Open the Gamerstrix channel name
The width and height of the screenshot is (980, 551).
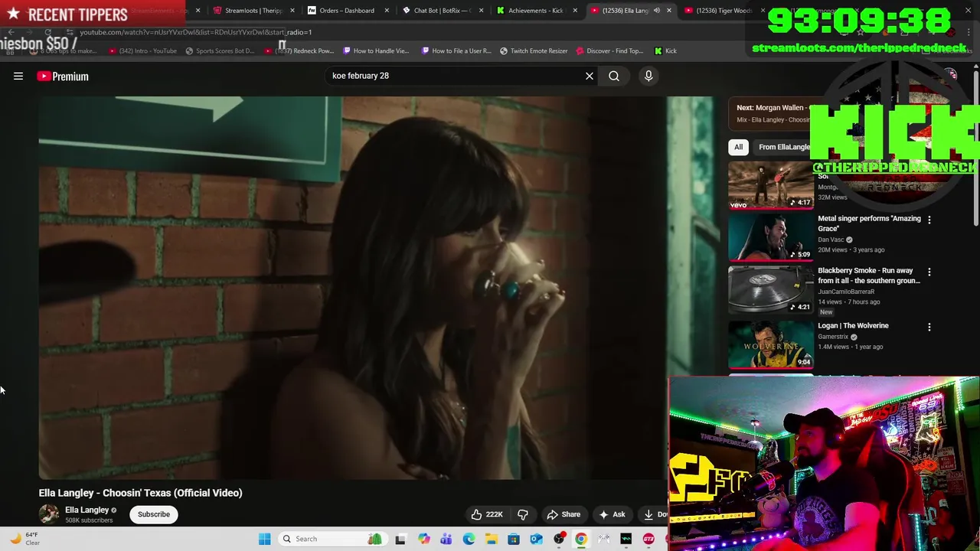pyautogui.click(x=833, y=337)
